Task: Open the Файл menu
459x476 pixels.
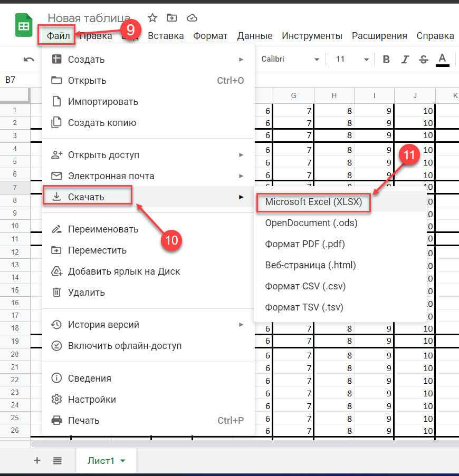Action: (x=58, y=36)
